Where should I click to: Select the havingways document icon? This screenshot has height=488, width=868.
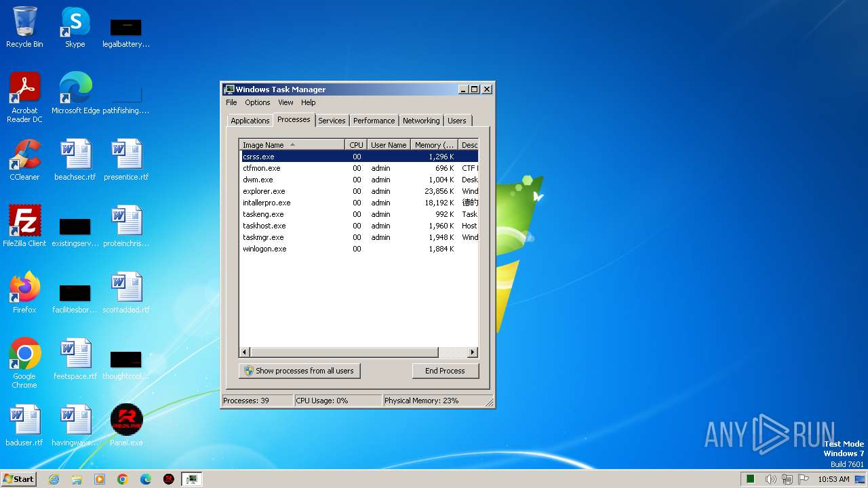(75, 425)
